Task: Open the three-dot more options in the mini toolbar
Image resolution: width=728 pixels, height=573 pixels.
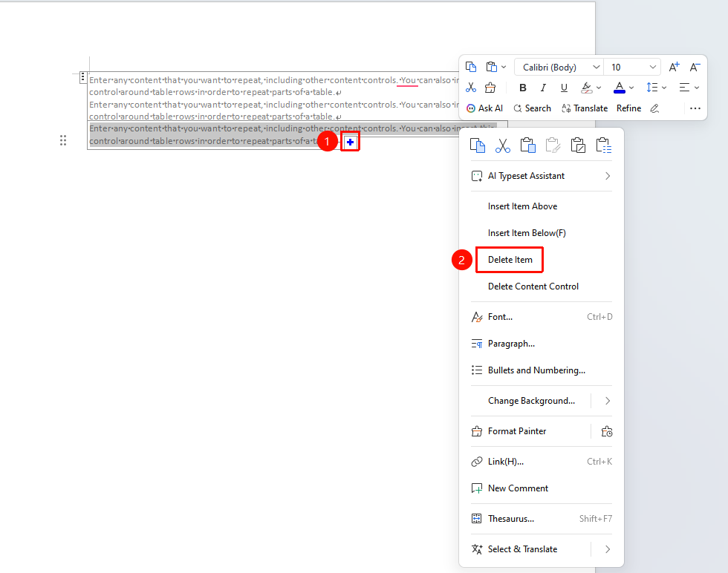Action: pos(695,108)
